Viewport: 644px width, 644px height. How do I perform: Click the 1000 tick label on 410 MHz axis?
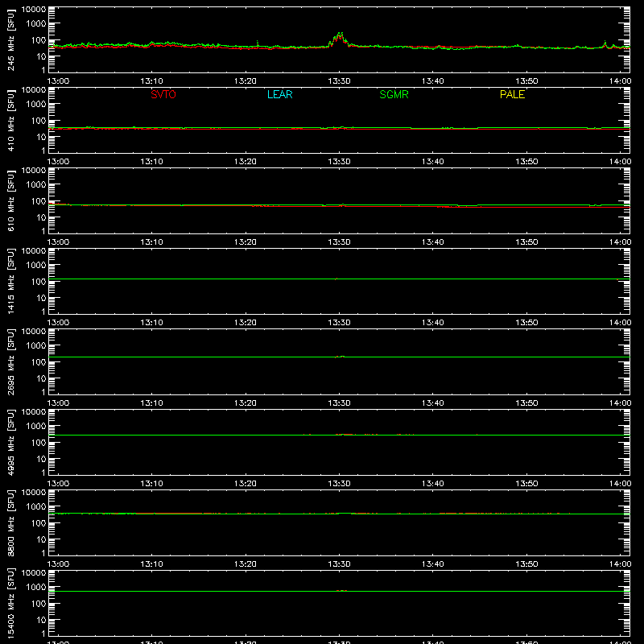[36, 105]
